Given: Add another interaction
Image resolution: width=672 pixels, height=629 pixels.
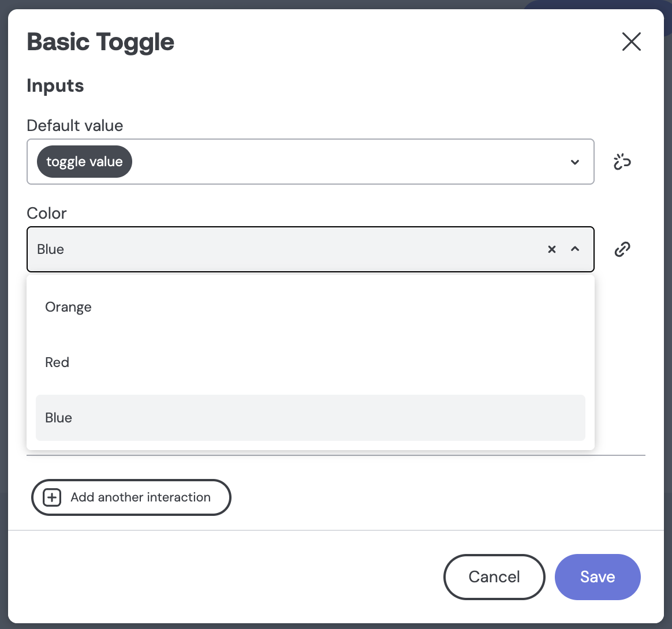Looking at the screenshot, I should [131, 497].
